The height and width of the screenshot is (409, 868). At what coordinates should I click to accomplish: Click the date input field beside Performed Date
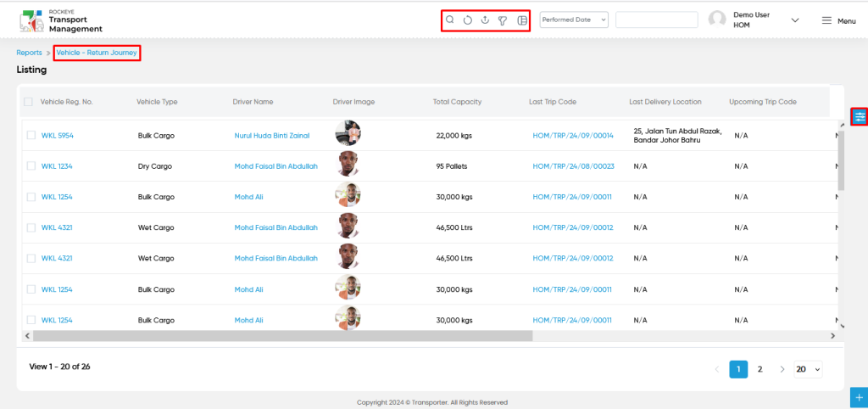[x=657, y=20]
